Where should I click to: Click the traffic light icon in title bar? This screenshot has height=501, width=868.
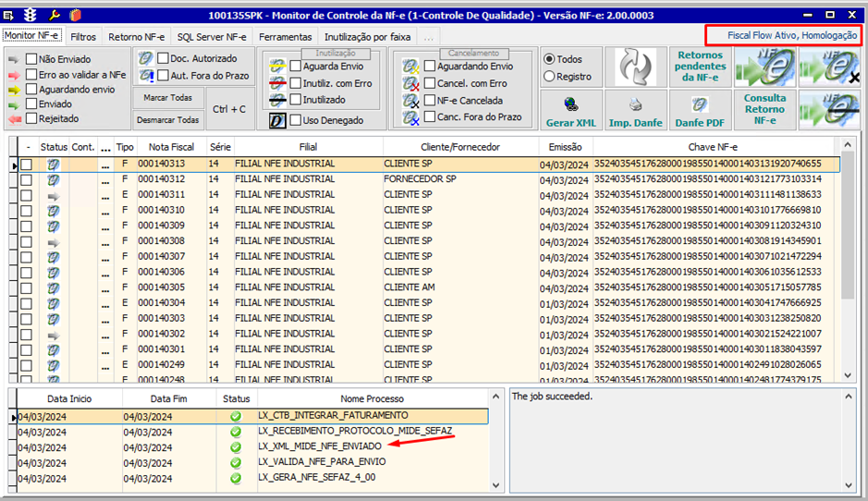(x=31, y=15)
